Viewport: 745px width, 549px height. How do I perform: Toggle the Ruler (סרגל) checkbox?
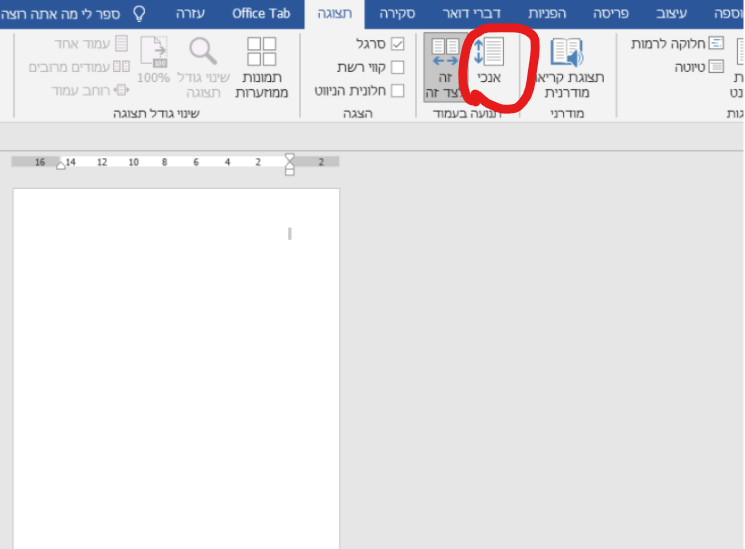[x=398, y=44]
